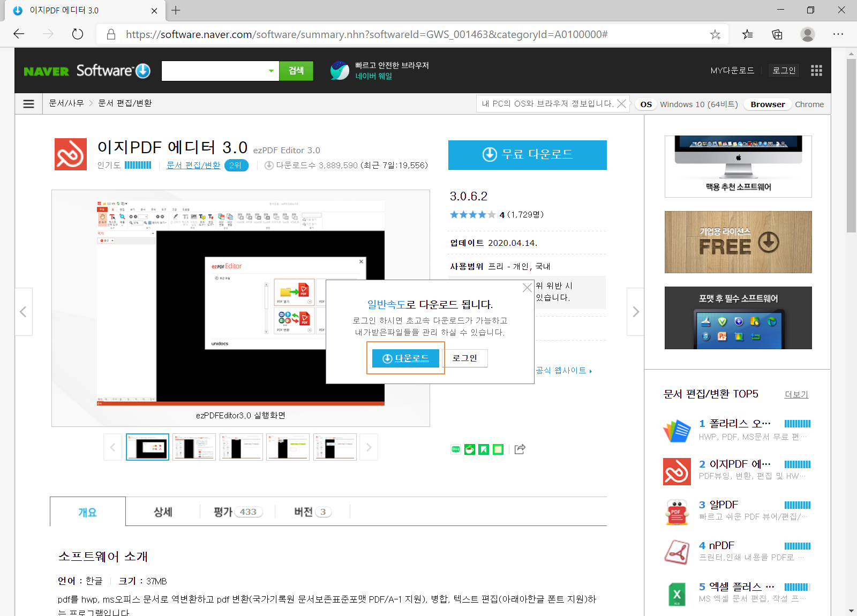
Task: Expand the search box dropdown arrow
Action: coord(271,71)
